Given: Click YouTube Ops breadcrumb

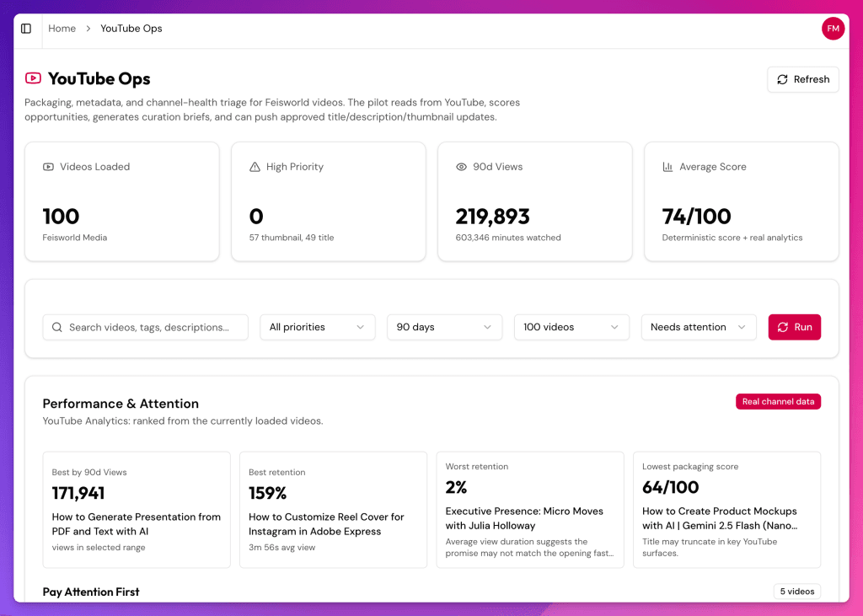Looking at the screenshot, I should click(131, 29).
